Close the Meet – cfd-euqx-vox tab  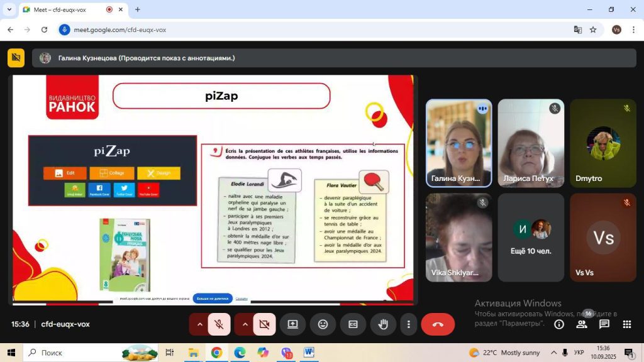coord(121,9)
